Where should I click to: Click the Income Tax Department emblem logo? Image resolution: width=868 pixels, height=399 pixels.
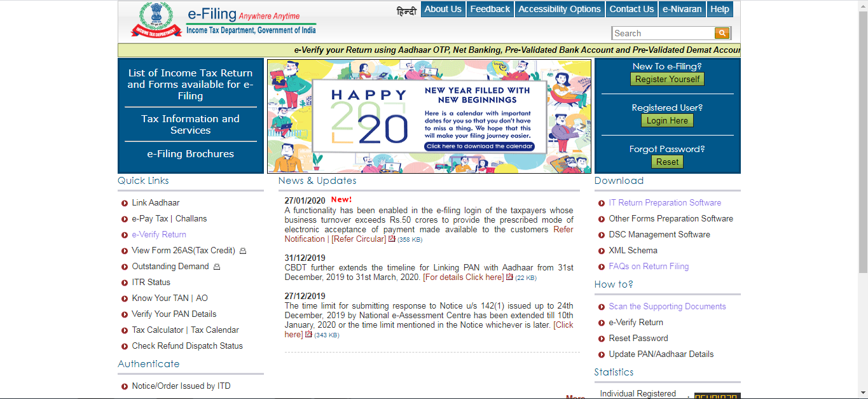point(151,20)
